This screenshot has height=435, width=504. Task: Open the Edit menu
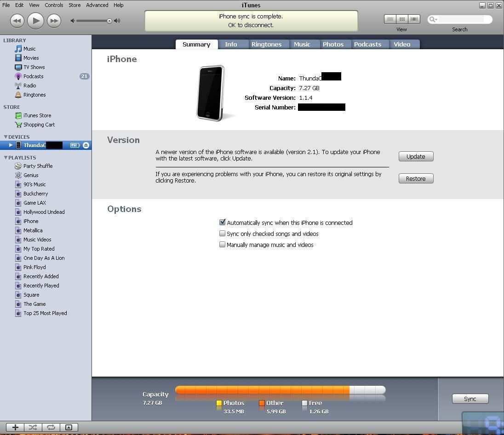tap(19, 5)
